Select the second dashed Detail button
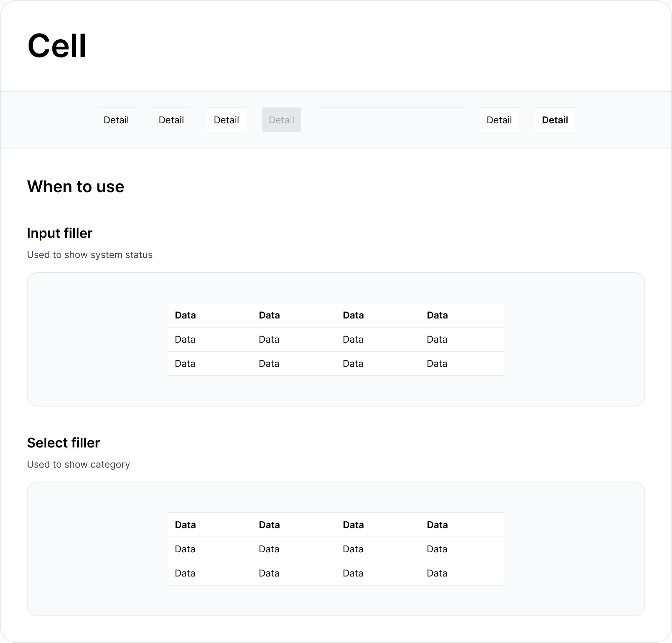This screenshot has height=643, width=672. (x=171, y=120)
